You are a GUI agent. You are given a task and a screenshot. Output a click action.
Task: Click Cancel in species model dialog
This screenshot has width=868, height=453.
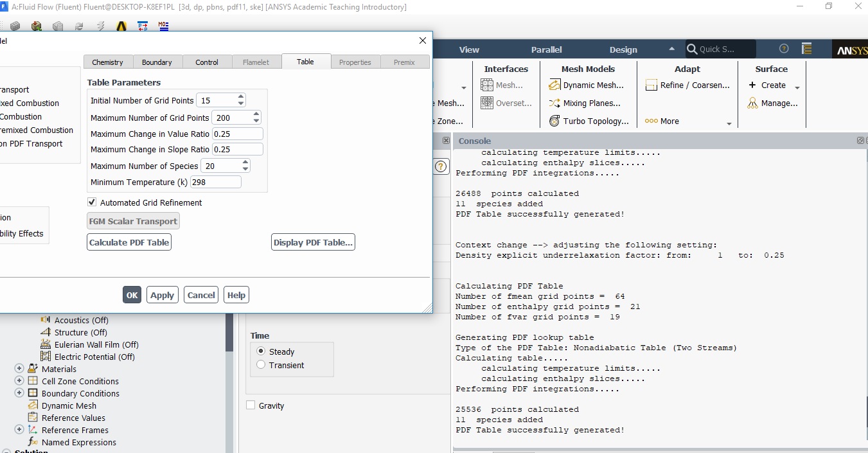[201, 295]
